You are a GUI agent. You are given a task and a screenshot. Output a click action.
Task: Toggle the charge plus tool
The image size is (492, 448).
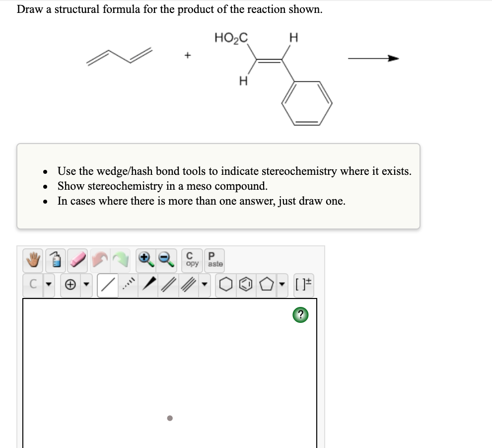point(70,284)
